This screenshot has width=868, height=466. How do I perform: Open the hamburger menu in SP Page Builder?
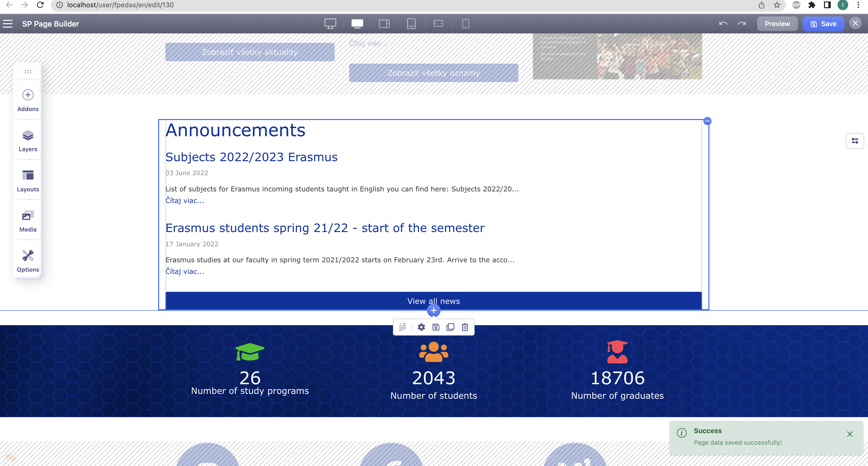point(8,24)
